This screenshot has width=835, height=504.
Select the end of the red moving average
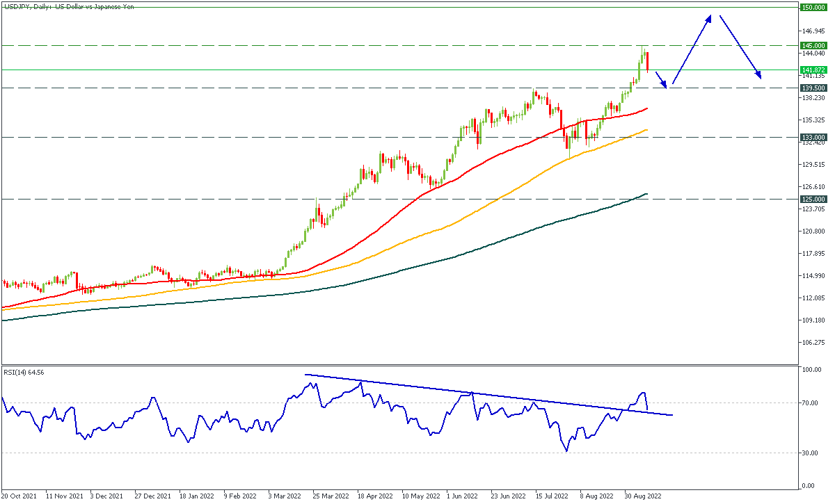pyautogui.click(x=646, y=108)
